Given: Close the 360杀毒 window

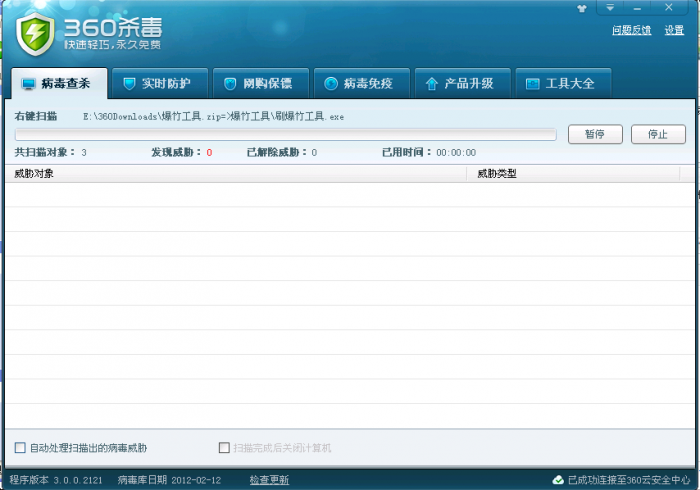Looking at the screenshot, I should tap(668, 7).
